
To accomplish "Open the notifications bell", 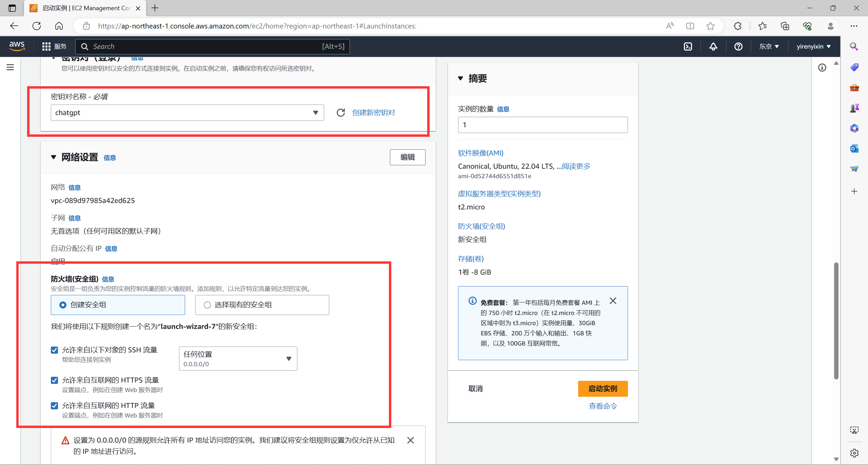I will [713, 46].
